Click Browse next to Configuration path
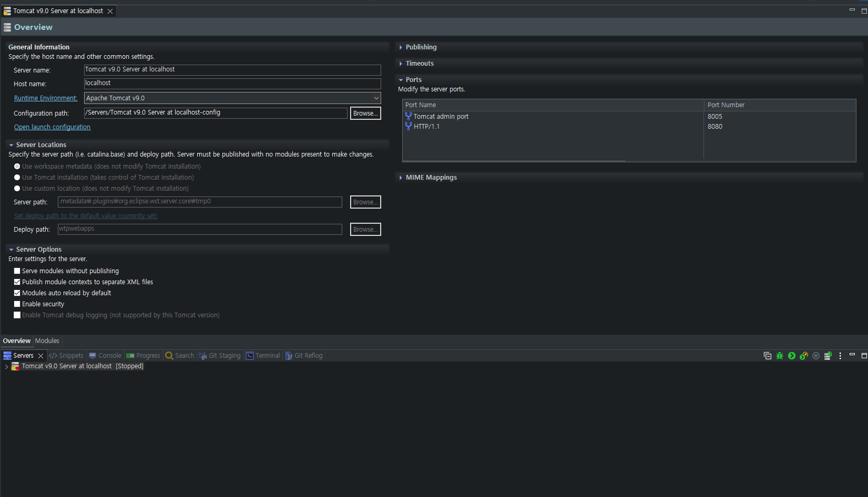The height and width of the screenshot is (497, 868). pos(365,113)
